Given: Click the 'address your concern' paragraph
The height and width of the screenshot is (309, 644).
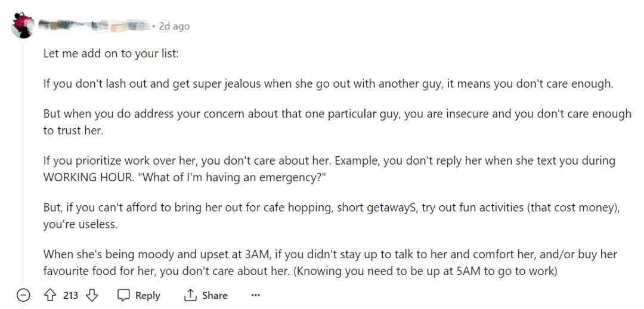Looking at the screenshot, I should 337,121.
